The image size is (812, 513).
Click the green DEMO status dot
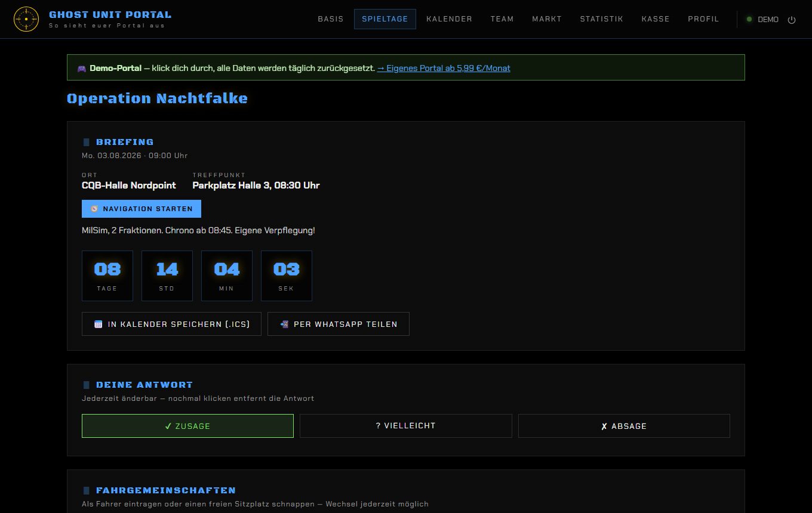click(x=749, y=19)
